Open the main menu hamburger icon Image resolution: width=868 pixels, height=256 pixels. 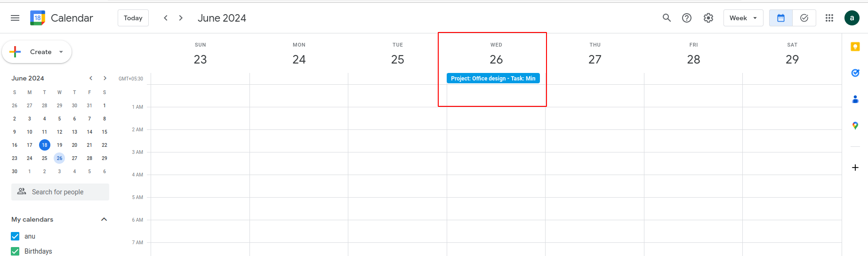15,18
